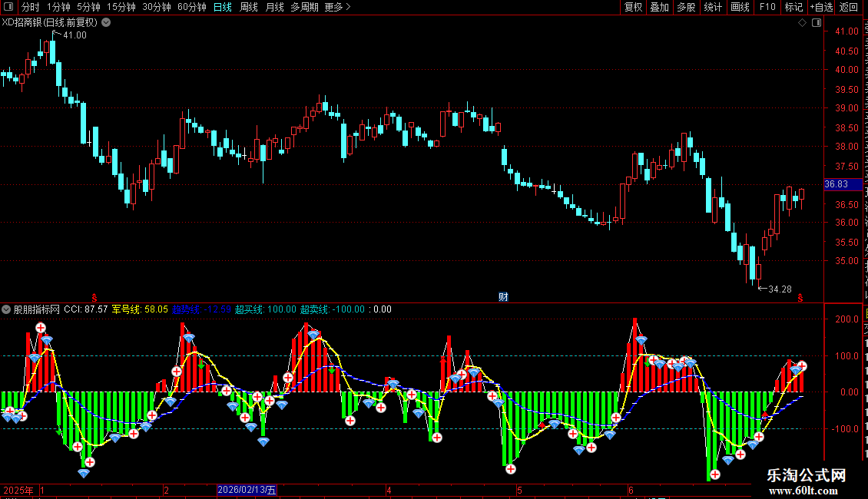The height and width of the screenshot is (499, 868).
Task: Click the 标记 mark button
Action: (x=793, y=7)
